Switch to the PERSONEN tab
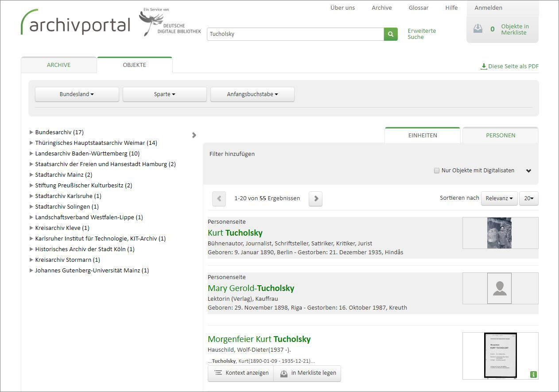Image resolution: width=559 pixels, height=392 pixels. tap(500, 135)
